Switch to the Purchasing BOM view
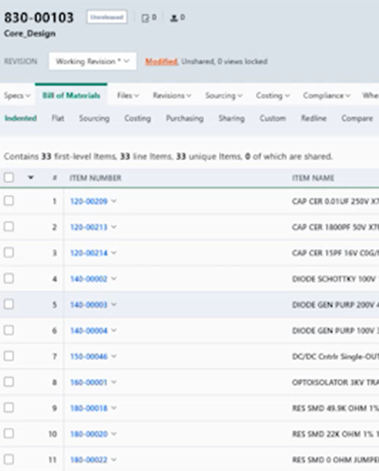Viewport: 379px width, 471px height. click(x=185, y=118)
